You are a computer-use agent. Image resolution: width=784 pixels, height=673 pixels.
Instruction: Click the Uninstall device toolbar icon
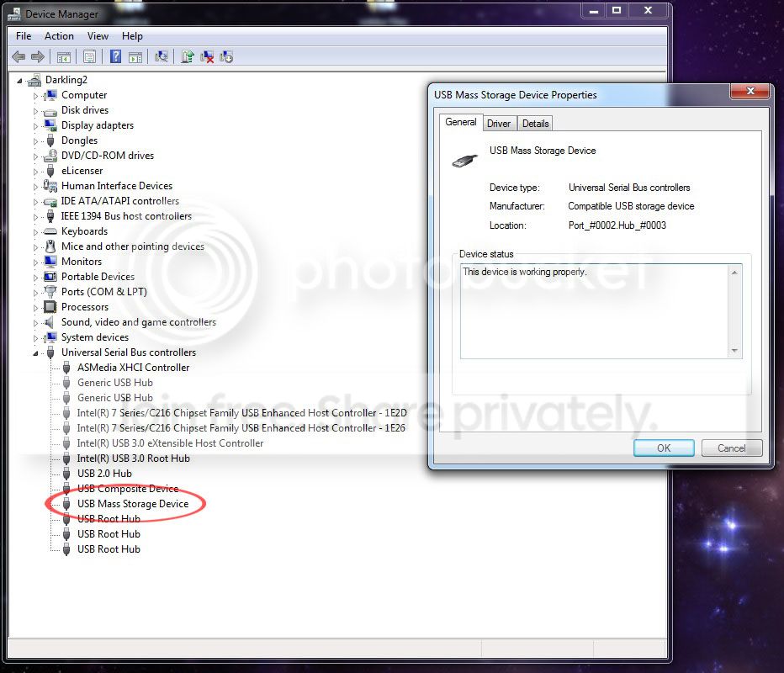[x=207, y=57]
